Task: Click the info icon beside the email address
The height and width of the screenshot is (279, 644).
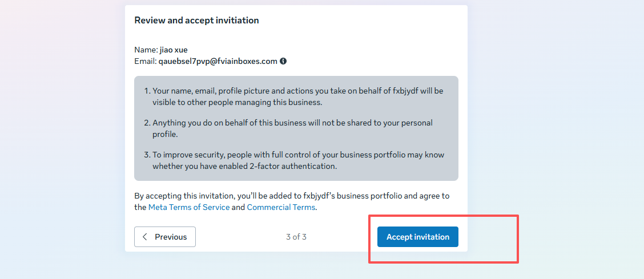Action: 283,61
